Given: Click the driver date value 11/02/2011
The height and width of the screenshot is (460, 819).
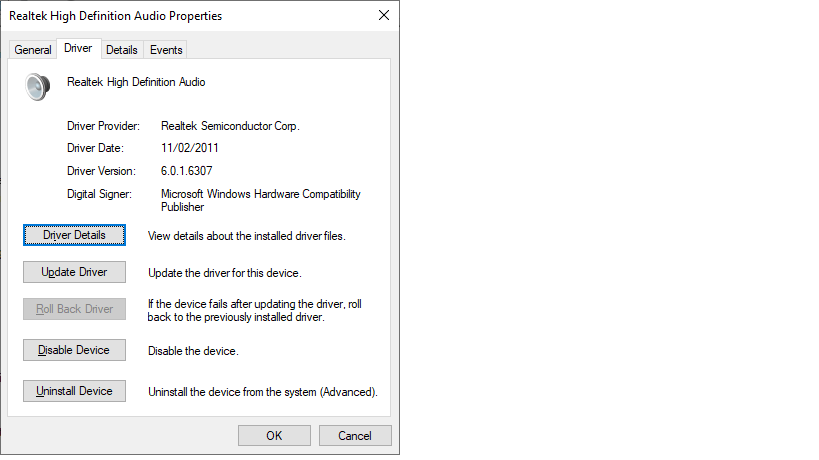Looking at the screenshot, I should [190, 148].
